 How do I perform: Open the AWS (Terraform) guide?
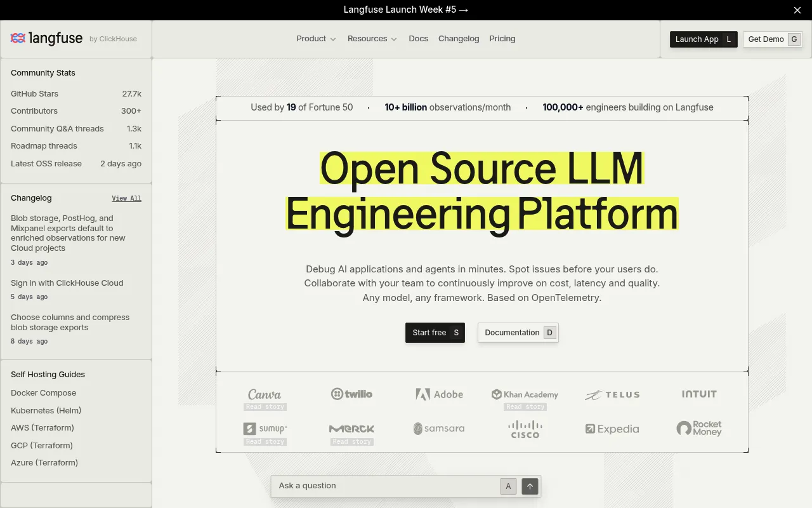pyautogui.click(x=43, y=428)
